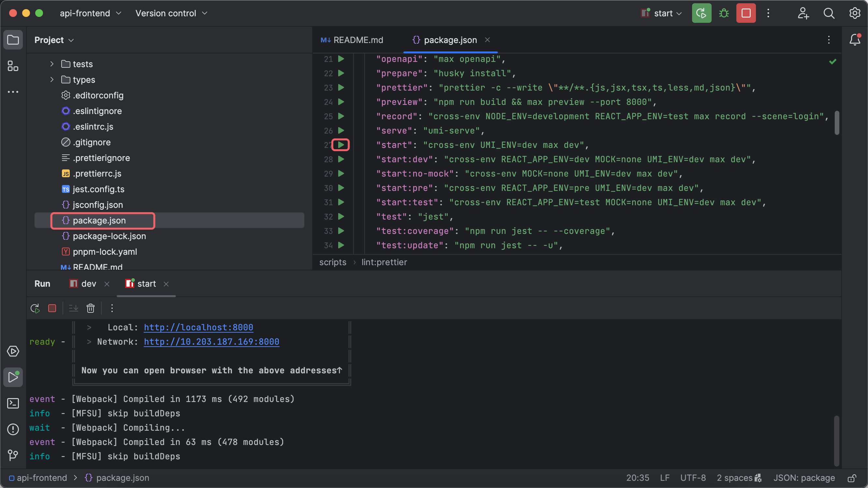Select .eslintrc.js in project tree
This screenshot has width=868, height=488.
point(169,126)
